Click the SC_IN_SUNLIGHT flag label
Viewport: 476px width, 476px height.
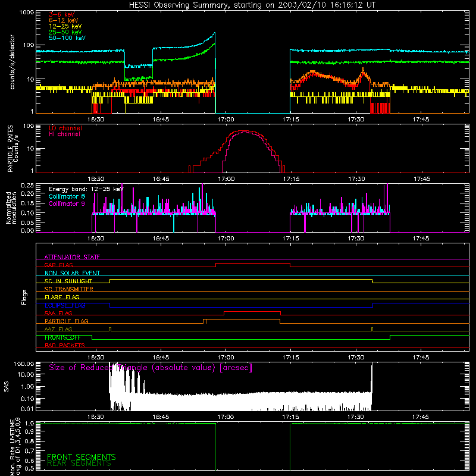click(68, 281)
